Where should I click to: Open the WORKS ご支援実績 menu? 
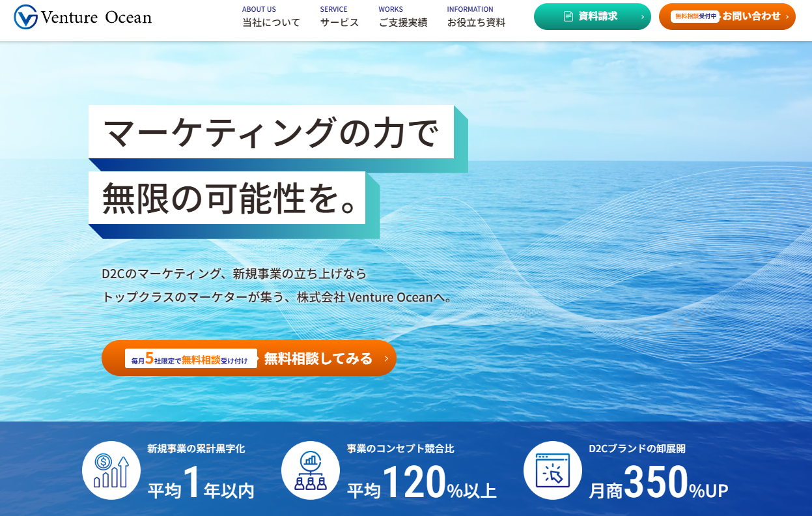click(x=403, y=17)
